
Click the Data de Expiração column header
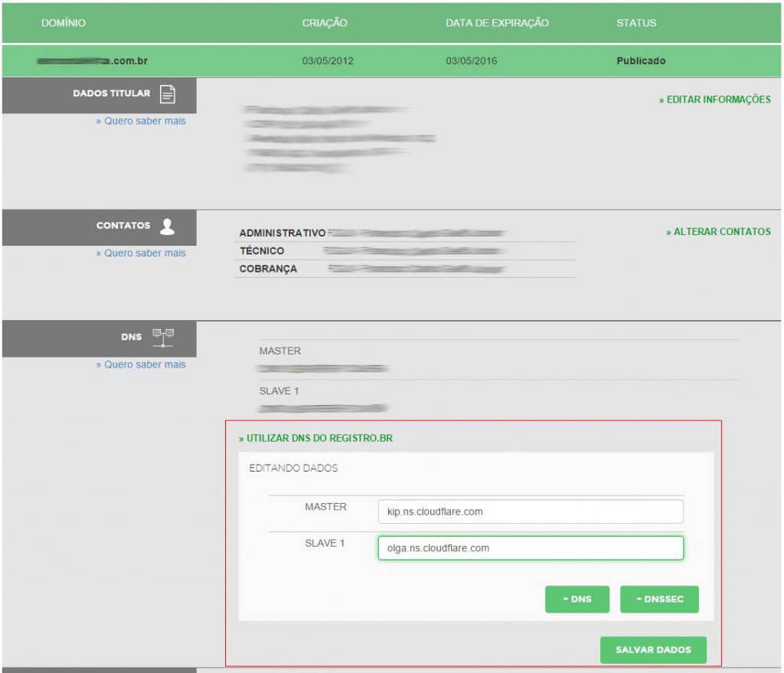[x=497, y=23]
